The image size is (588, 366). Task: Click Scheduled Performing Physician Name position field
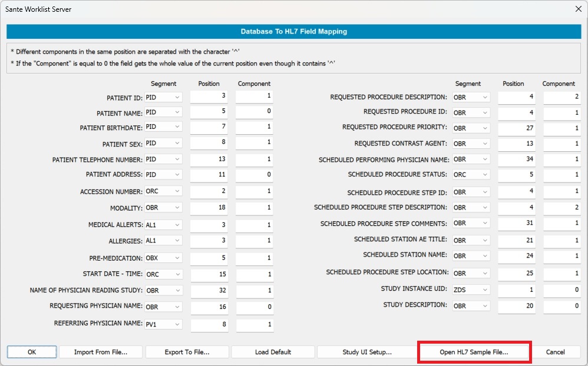click(516, 159)
